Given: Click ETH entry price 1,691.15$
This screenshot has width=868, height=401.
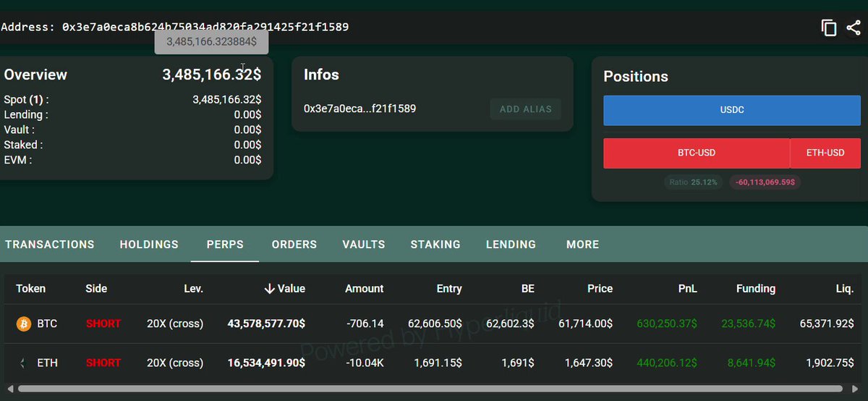Looking at the screenshot, I should [x=438, y=363].
